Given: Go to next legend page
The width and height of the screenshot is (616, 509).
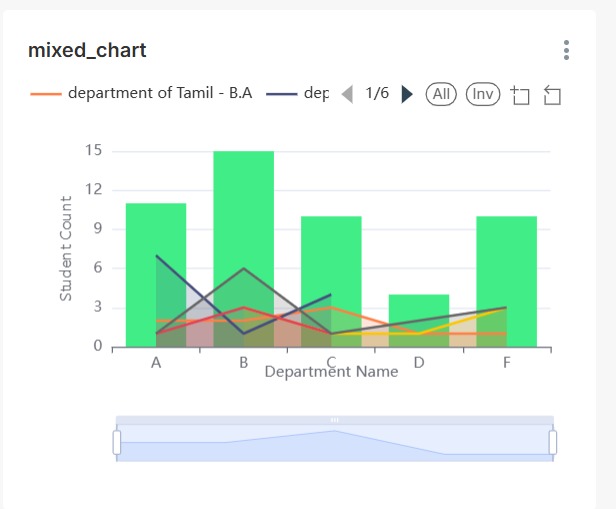Looking at the screenshot, I should pos(406,94).
